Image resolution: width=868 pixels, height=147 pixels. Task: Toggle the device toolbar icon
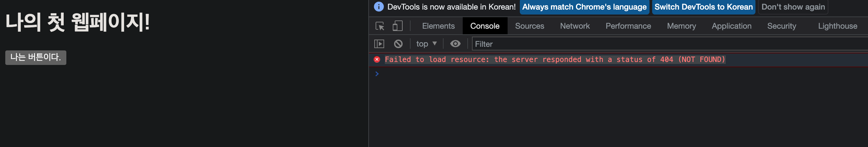pos(398,26)
